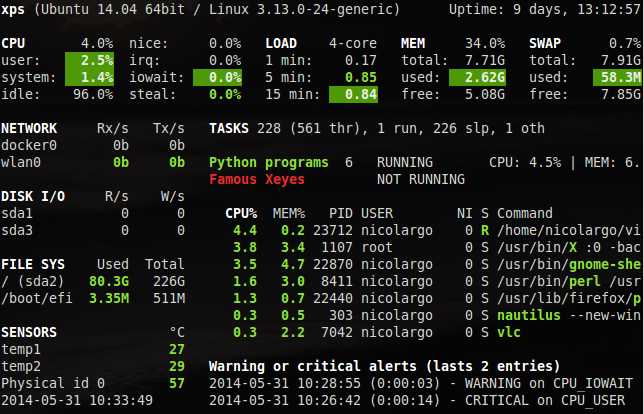Select the MEM total value 7.71G

click(485, 60)
